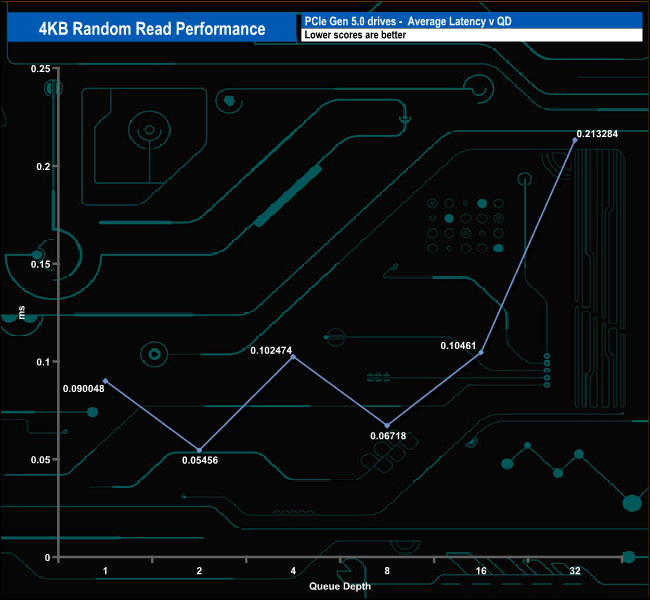This screenshot has width=650, height=600.
Task: Select the ms y-axis unit label
Action: click(x=22, y=313)
